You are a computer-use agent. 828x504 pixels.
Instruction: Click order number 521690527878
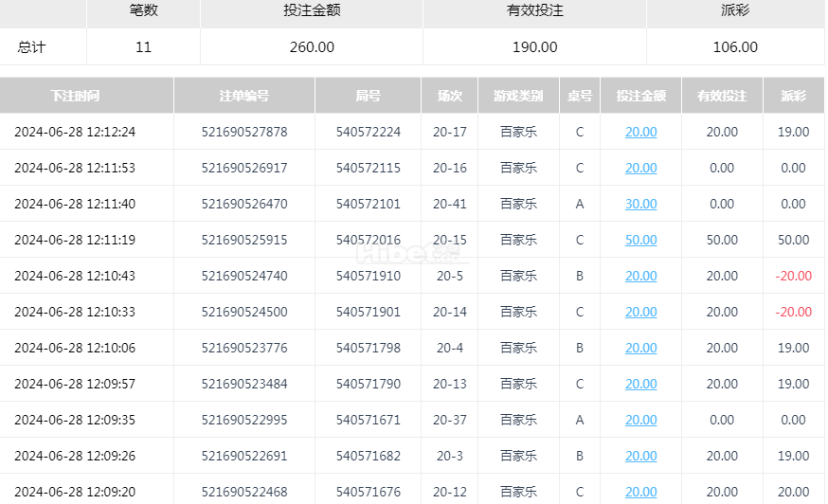(244, 132)
